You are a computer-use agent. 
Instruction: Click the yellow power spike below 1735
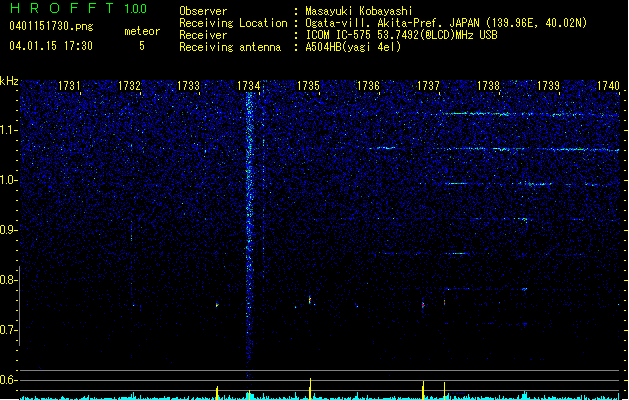[310, 388]
